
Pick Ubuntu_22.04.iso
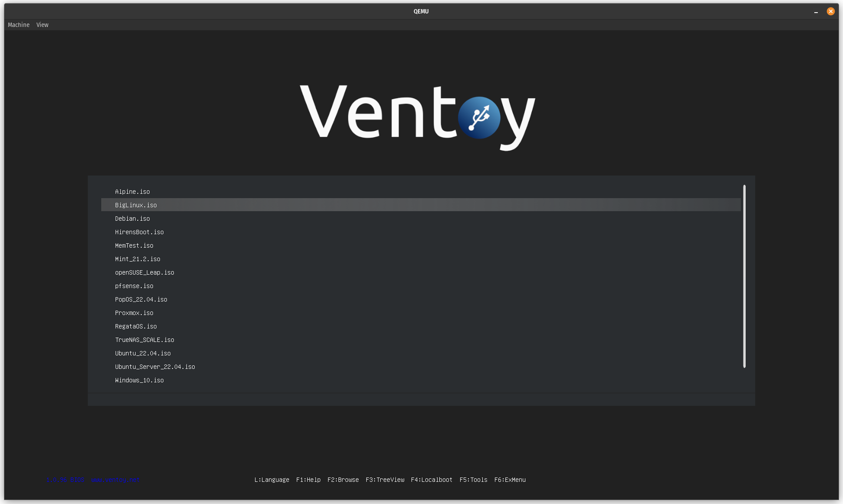click(421, 353)
